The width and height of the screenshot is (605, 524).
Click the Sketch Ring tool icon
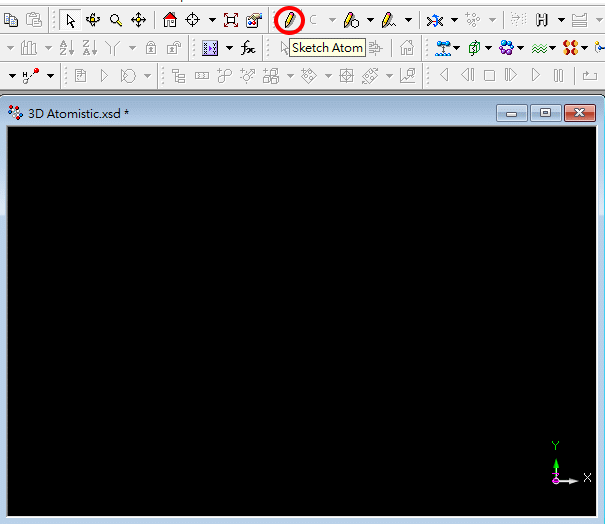coord(350,20)
